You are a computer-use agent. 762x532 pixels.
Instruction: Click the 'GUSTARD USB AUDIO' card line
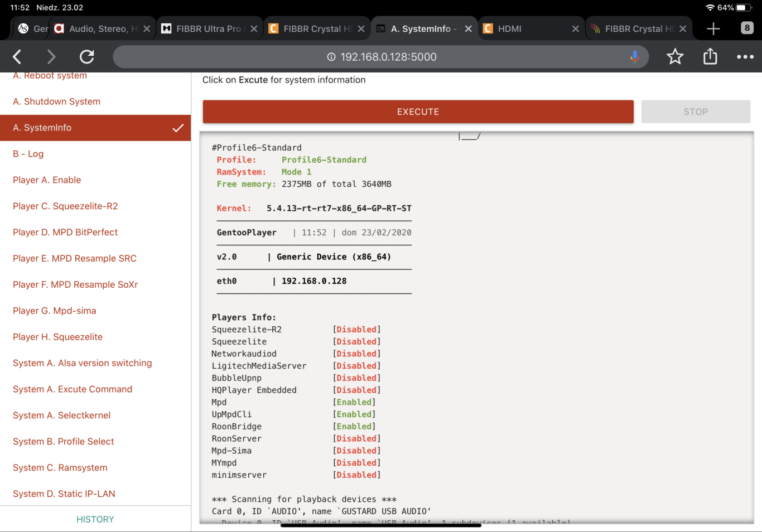click(321, 511)
